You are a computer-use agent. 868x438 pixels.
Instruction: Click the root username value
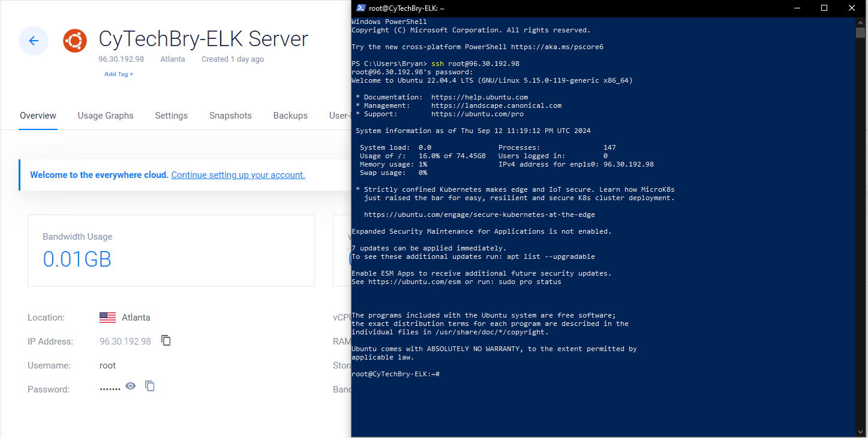point(107,365)
